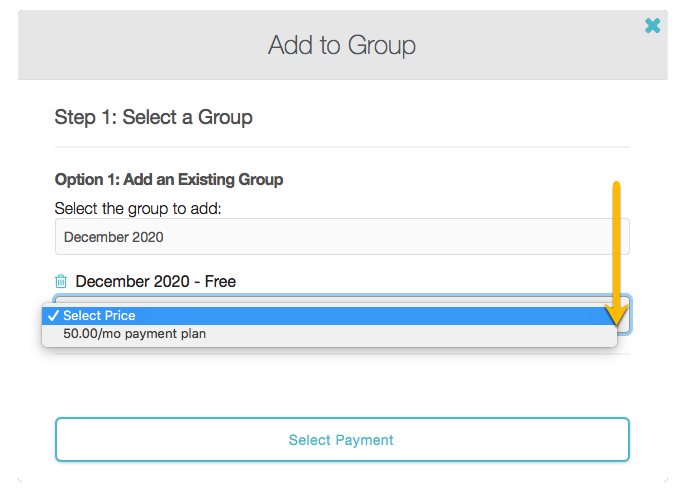Viewport: 679px width, 494px height.
Task: Choose the 50.00/mo payment plan option
Action: click(135, 334)
